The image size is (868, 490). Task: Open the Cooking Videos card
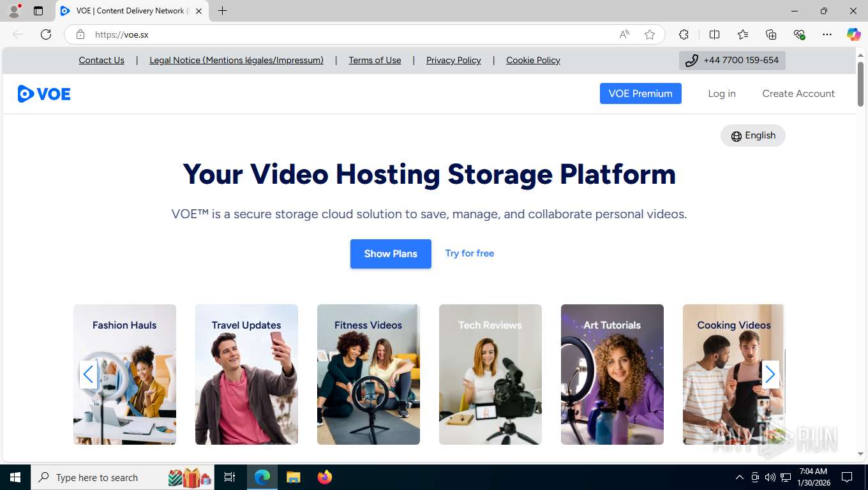point(733,375)
